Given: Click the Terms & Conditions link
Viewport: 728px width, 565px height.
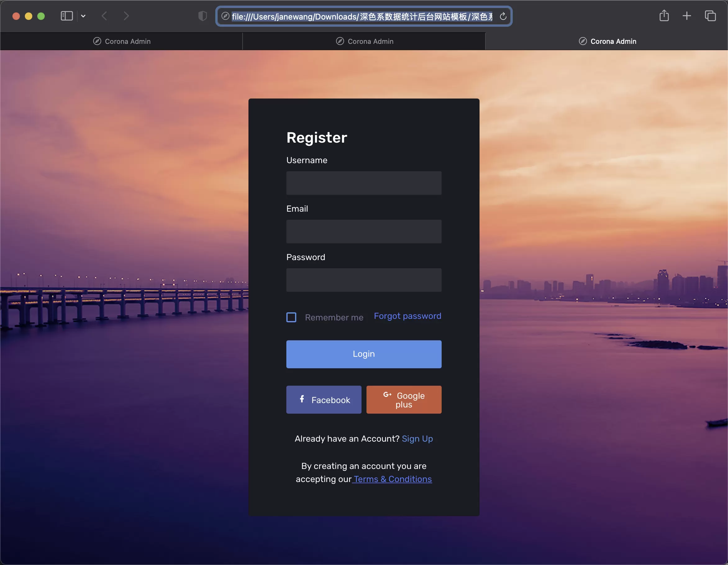Looking at the screenshot, I should tap(392, 479).
